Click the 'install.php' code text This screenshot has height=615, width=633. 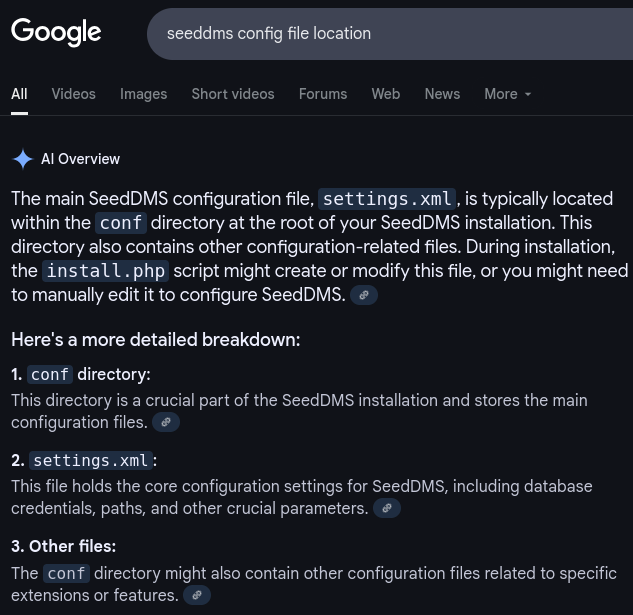(x=106, y=271)
